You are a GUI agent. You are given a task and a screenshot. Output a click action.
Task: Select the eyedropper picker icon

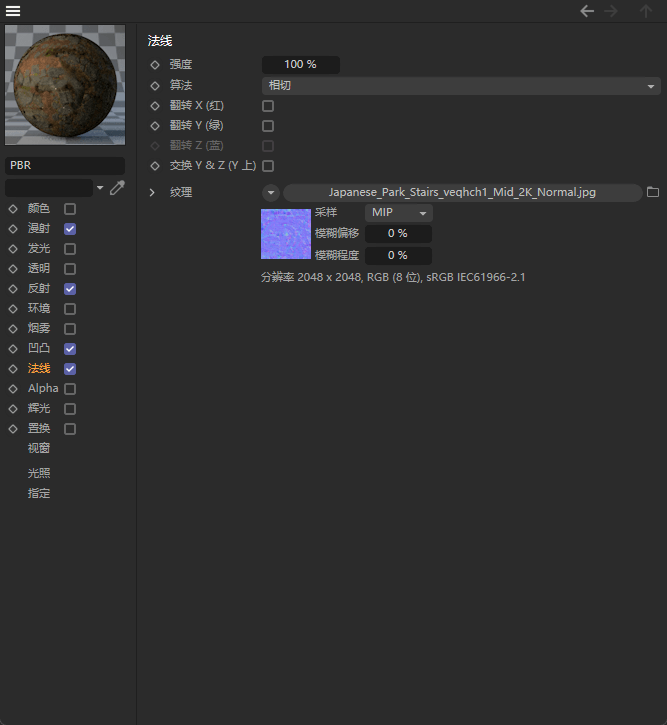117,188
